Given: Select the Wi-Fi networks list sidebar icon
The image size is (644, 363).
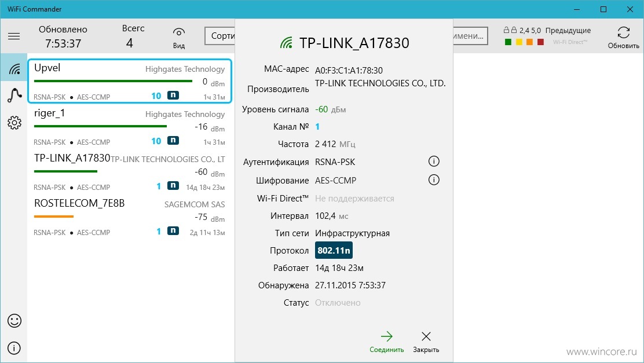Looking at the screenshot, I should pos(14,68).
